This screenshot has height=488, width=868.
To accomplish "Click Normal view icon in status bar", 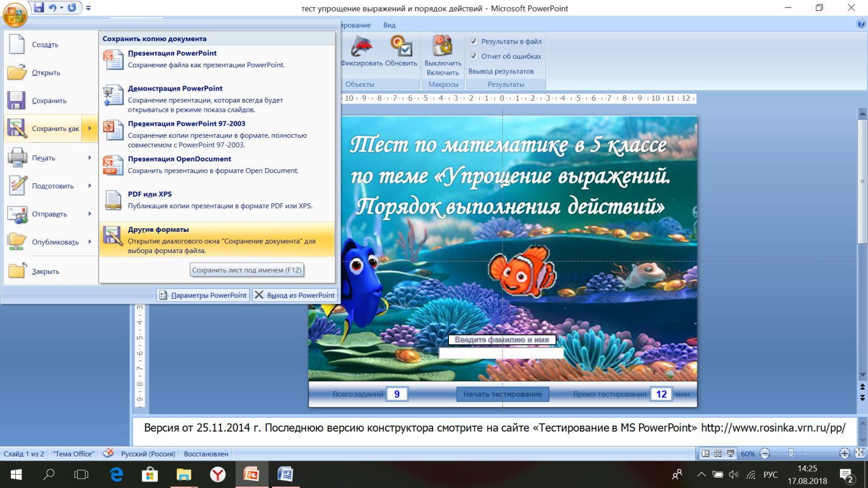I will tap(706, 453).
